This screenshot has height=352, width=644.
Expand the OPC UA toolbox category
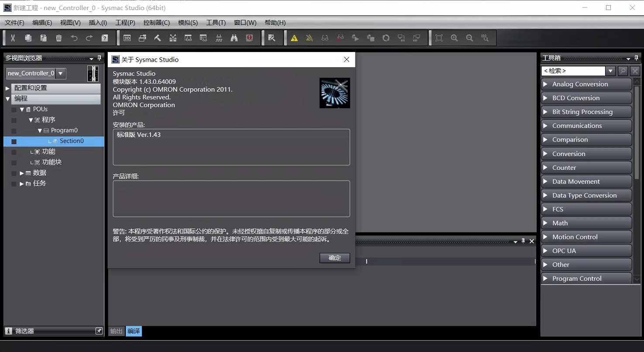(x=586, y=251)
